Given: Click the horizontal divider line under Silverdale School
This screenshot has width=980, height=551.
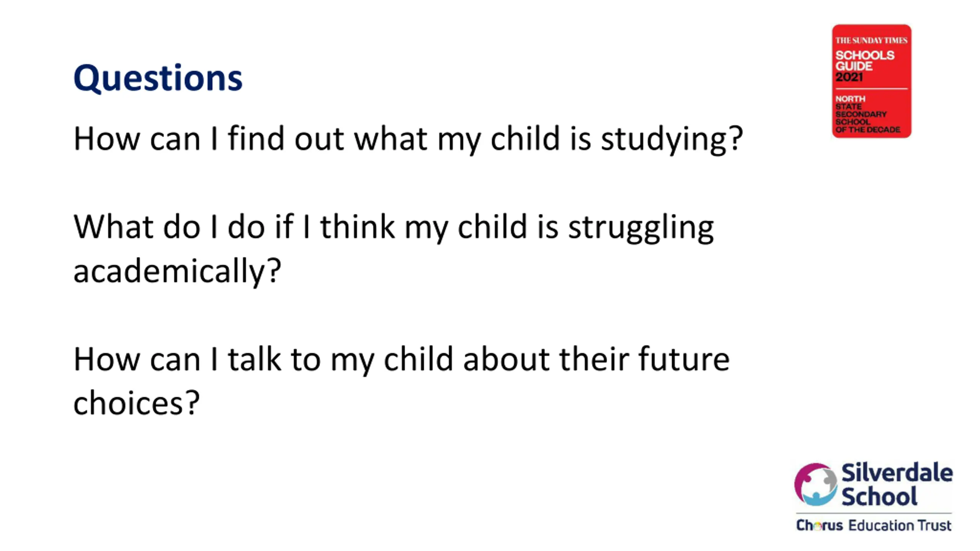Looking at the screenshot, I should point(874,513).
